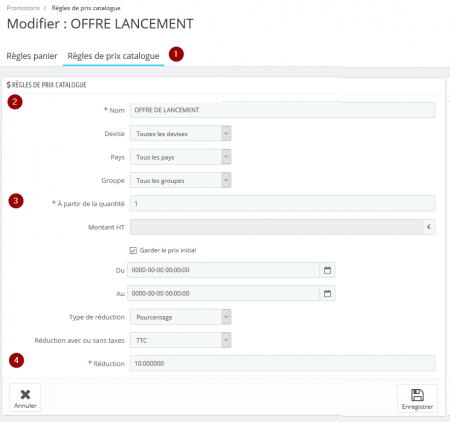450x422 pixels.
Task: Click the Nom input field
Action: point(282,110)
